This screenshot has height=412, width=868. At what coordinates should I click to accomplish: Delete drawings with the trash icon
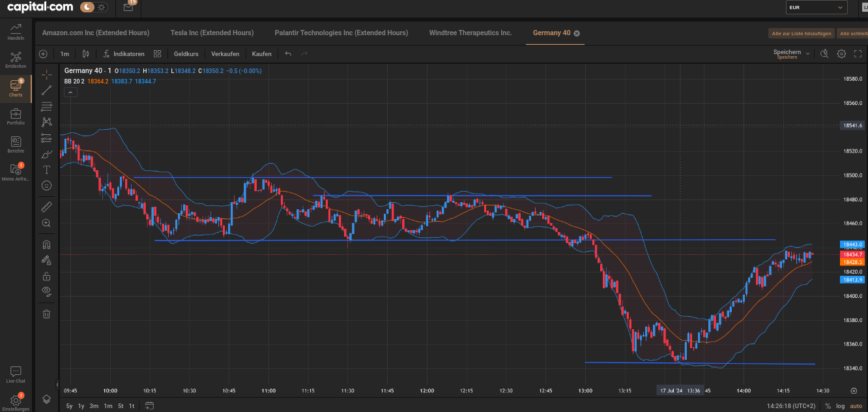click(46, 314)
